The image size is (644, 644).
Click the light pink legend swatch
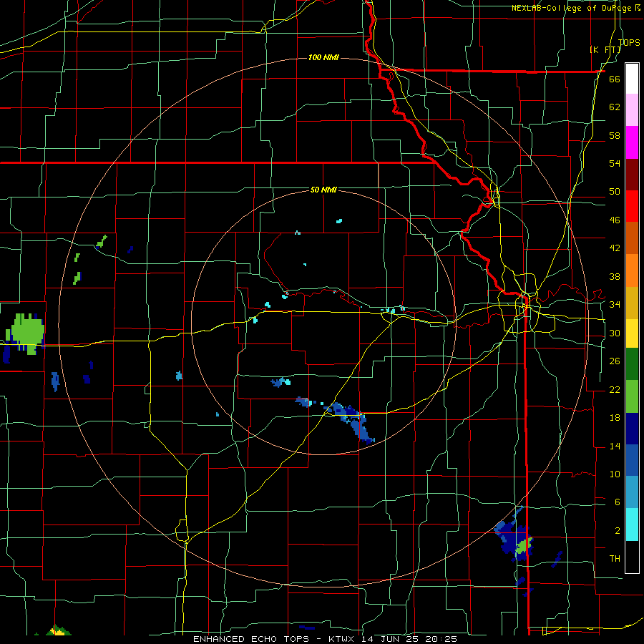[632, 110]
